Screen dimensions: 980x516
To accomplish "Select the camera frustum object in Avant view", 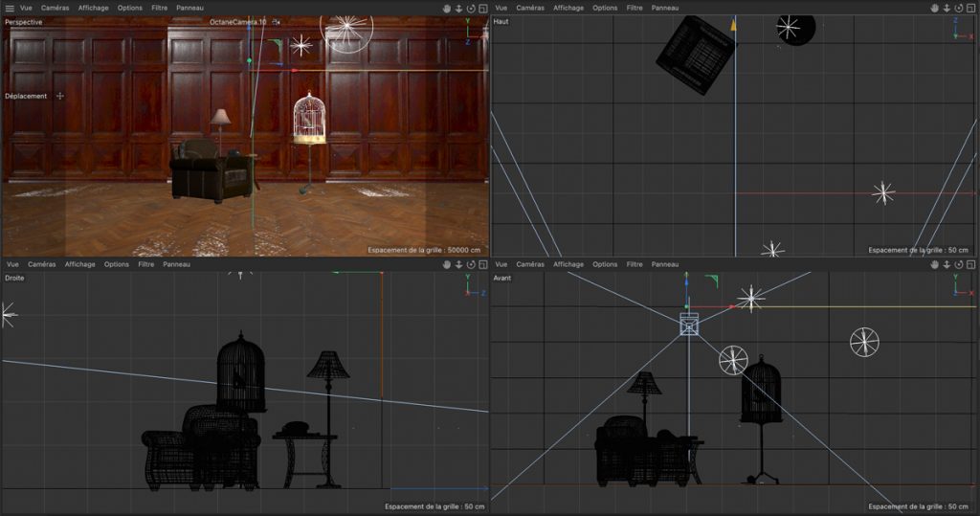I will point(689,325).
